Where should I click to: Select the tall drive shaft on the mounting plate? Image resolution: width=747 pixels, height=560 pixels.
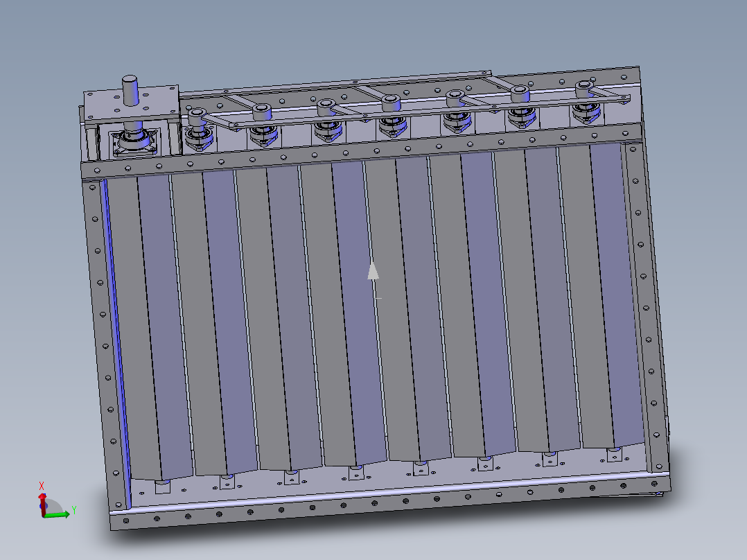pyautogui.click(x=130, y=89)
